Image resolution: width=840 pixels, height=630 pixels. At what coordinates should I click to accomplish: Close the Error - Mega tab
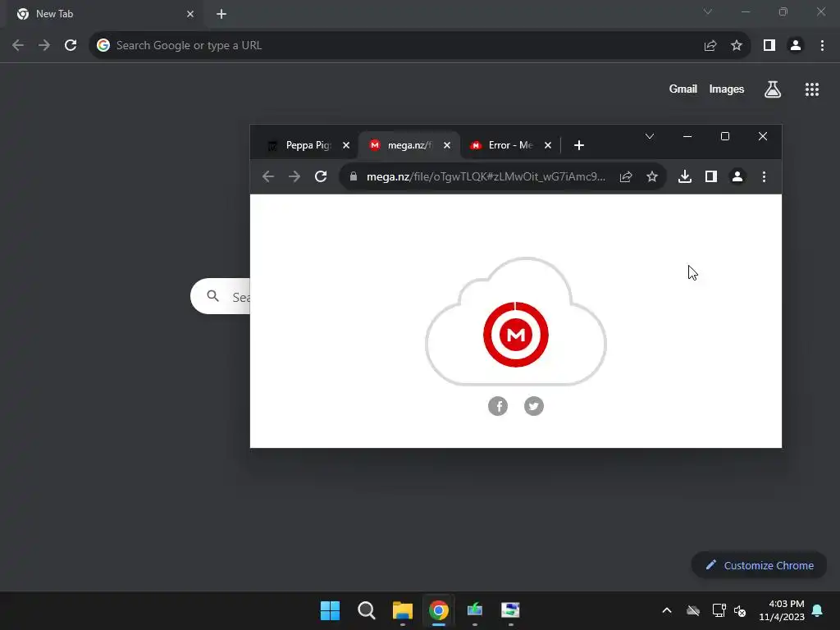tap(547, 145)
